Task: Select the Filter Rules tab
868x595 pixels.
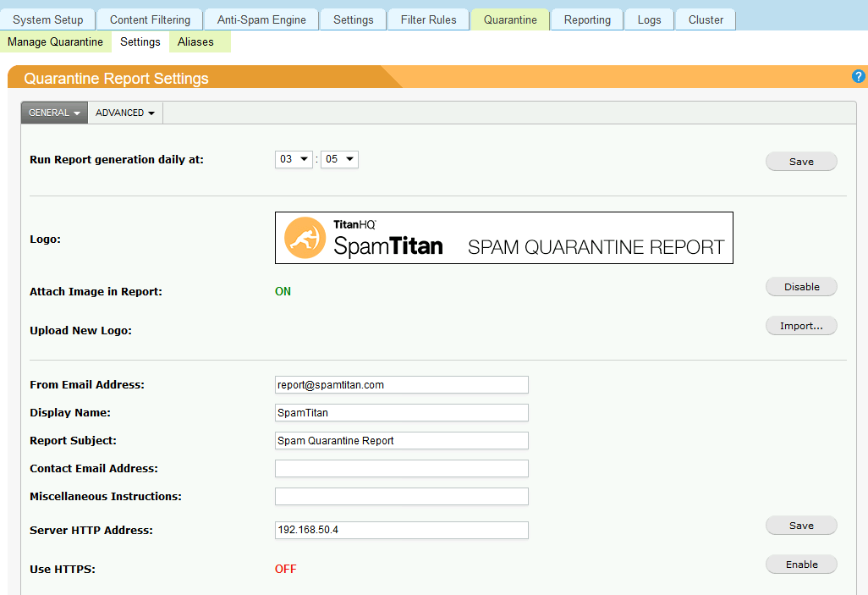Action: point(428,20)
